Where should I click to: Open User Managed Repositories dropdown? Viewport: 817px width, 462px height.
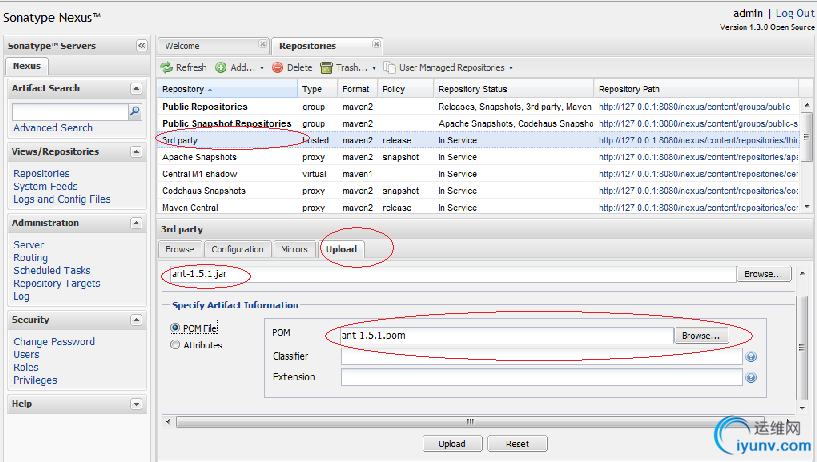448,68
